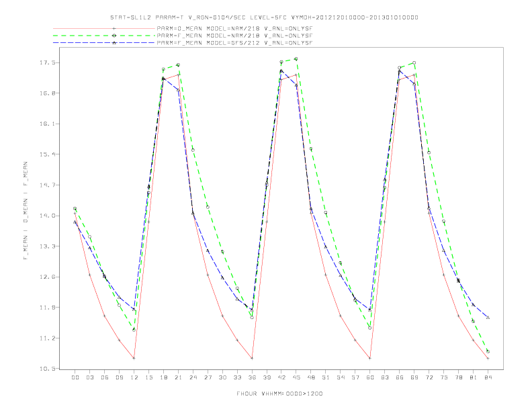Screen dimensions: 532x411
Task: Click the x-axis tick label 39
Action: [267, 377]
